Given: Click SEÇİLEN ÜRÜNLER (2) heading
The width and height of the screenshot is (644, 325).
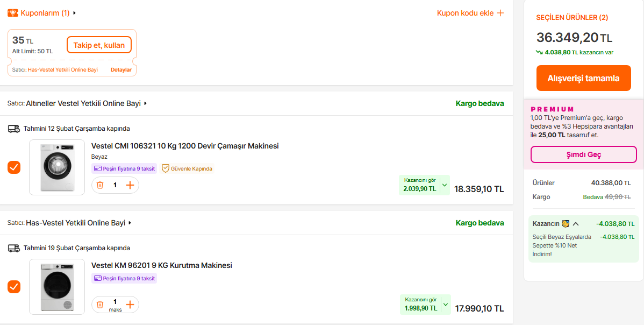Looking at the screenshot, I should 572,18.
